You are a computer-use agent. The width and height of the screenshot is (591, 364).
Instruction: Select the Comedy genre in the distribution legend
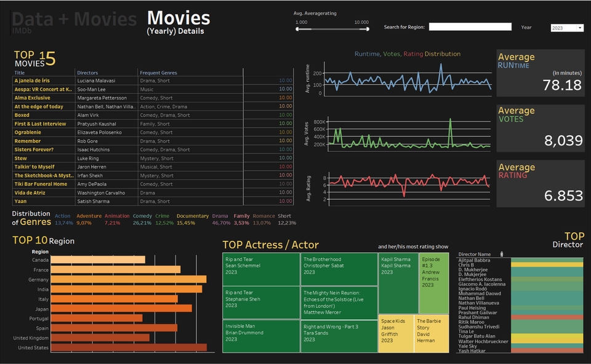click(142, 216)
